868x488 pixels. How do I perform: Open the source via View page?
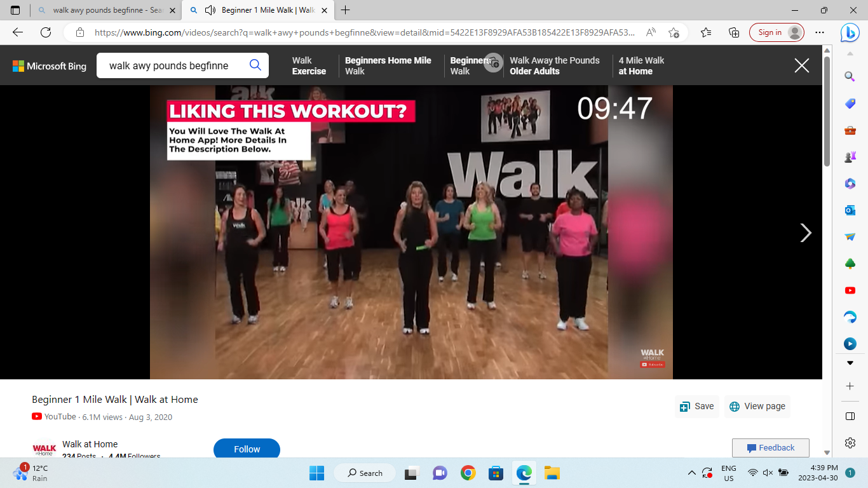tap(757, 406)
